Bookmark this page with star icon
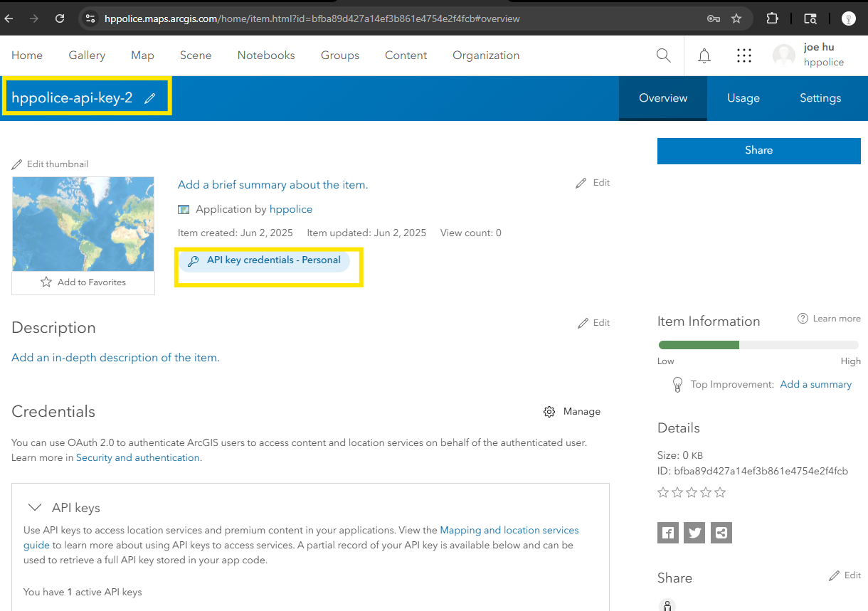Viewport: 868px width, 611px height. tap(736, 18)
